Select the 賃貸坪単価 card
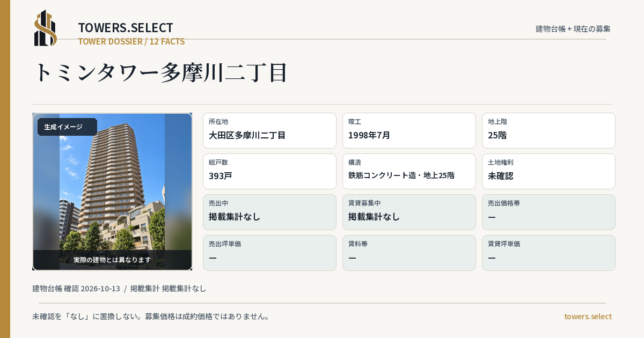Image resolution: width=644 pixels, height=338 pixels. coord(548,253)
